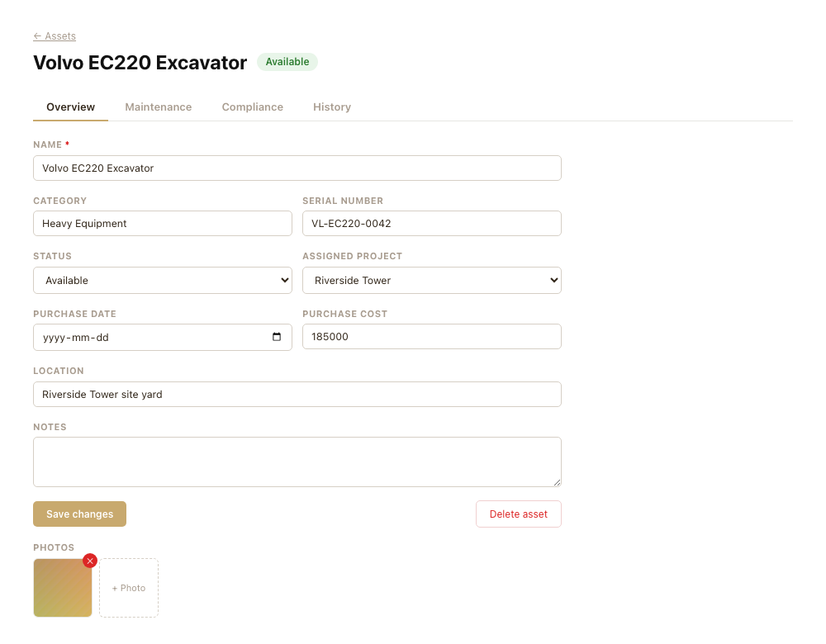Open the excavator photo thumbnail

63,588
